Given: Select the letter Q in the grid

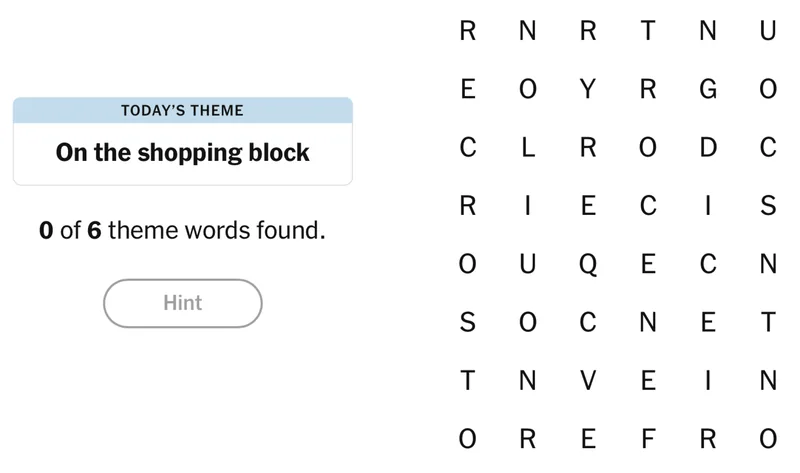Looking at the screenshot, I should (588, 265).
